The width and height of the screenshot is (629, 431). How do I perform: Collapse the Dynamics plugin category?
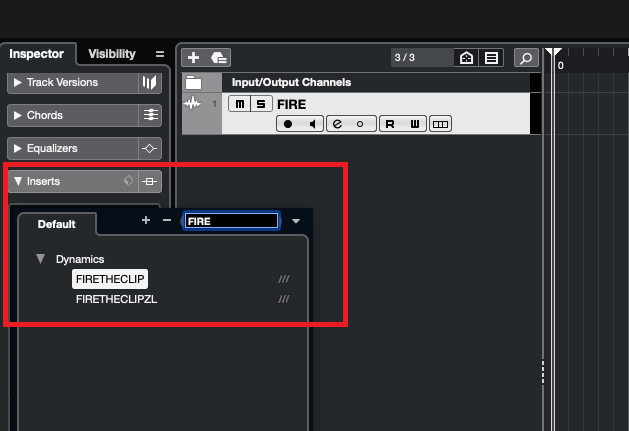[41, 259]
